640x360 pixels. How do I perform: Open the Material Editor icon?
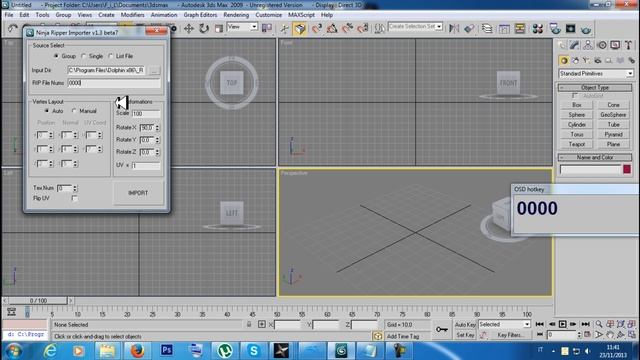click(x=538, y=29)
